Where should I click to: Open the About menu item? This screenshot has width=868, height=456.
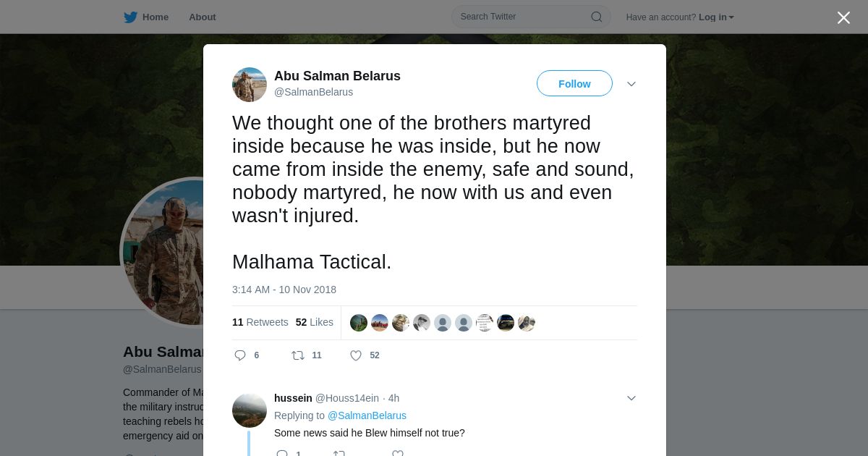[203, 17]
